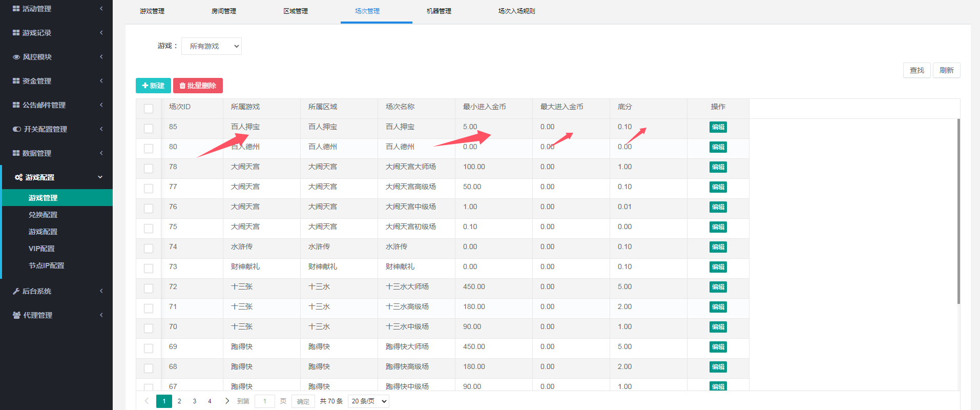
Task: Check the checkbox for row ID 85
Action: coord(149,129)
